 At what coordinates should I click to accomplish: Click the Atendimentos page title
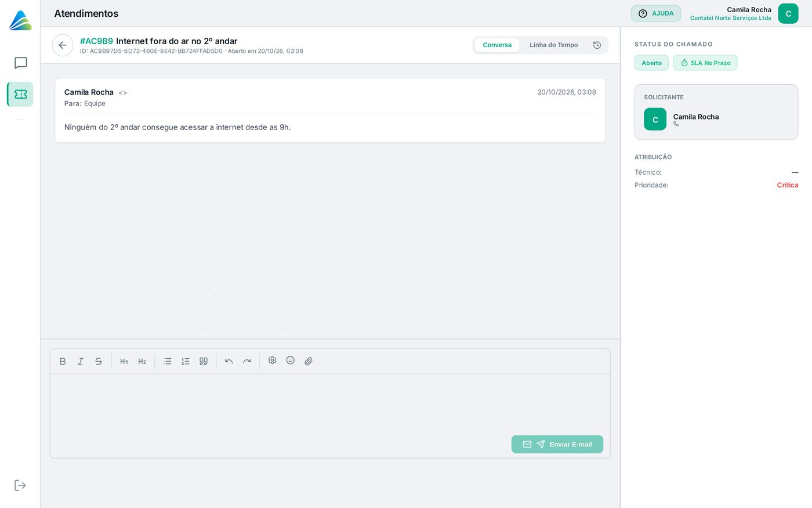coord(86,13)
